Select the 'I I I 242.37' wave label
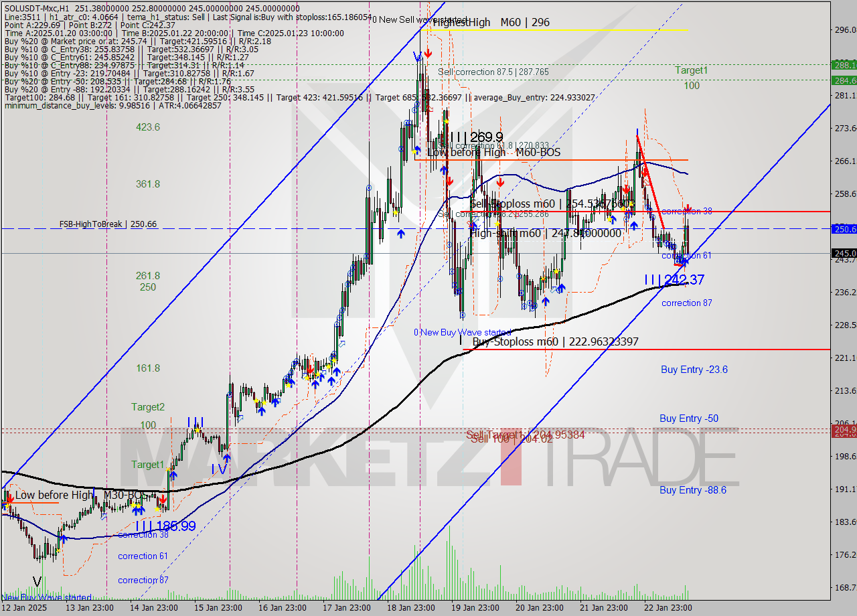This screenshot has height=616, width=857. tap(674, 280)
